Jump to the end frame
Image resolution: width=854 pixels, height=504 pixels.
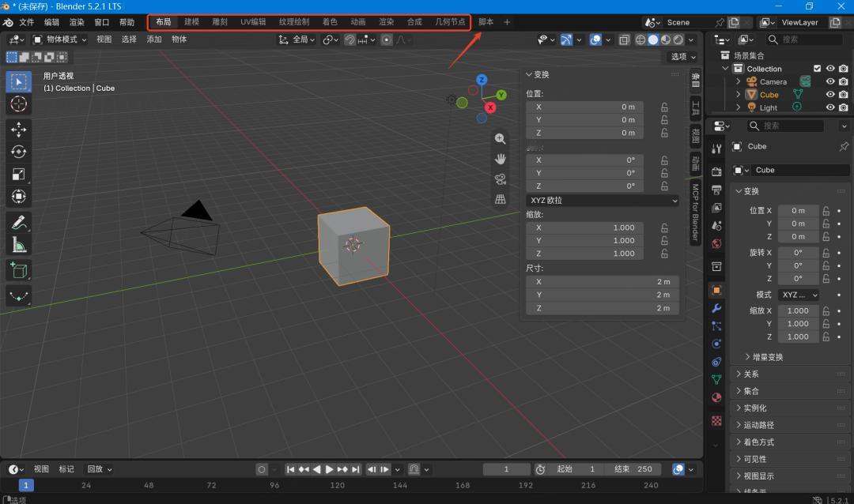click(x=356, y=469)
